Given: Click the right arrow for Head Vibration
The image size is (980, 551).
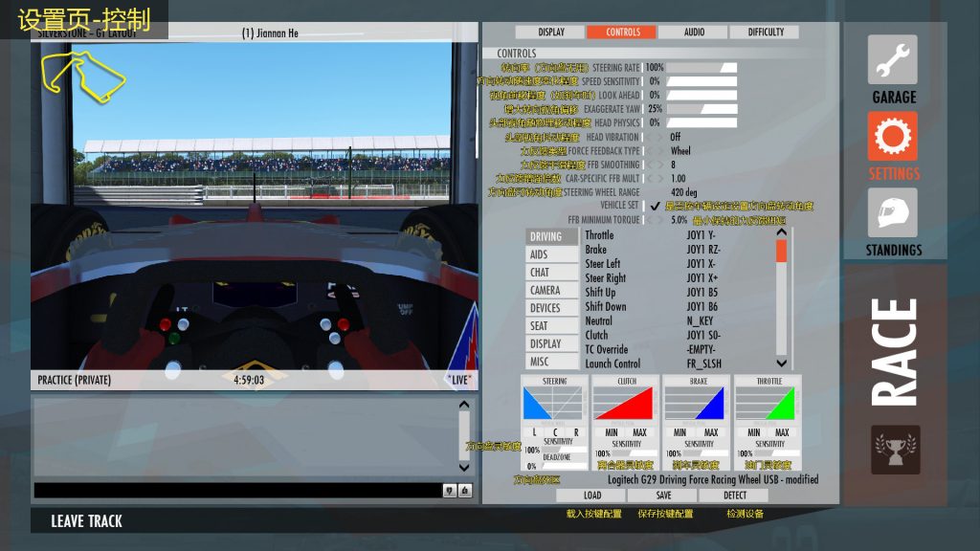Looking at the screenshot, I should coord(660,137).
